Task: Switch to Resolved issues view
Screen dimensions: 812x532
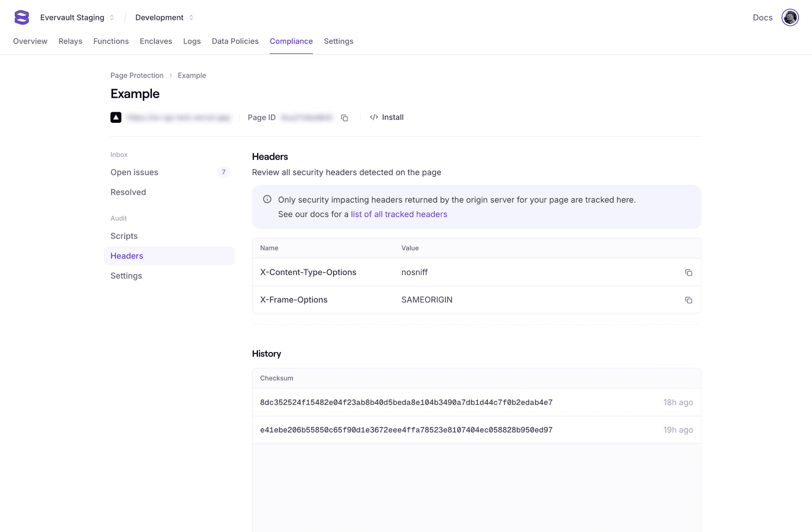Action: coord(128,192)
